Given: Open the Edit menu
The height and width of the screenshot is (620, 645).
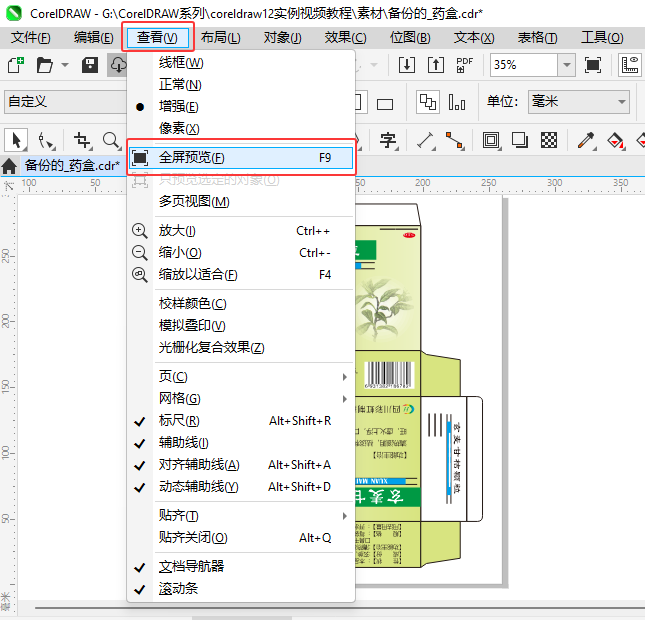Looking at the screenshot, I should [x=94, y=38].
